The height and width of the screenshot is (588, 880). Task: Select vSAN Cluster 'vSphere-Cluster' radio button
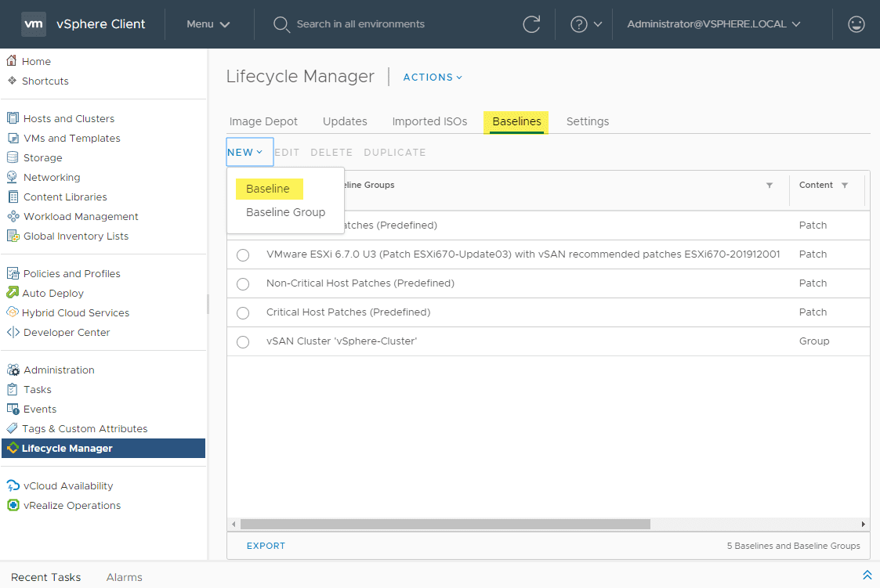(243, 341)
